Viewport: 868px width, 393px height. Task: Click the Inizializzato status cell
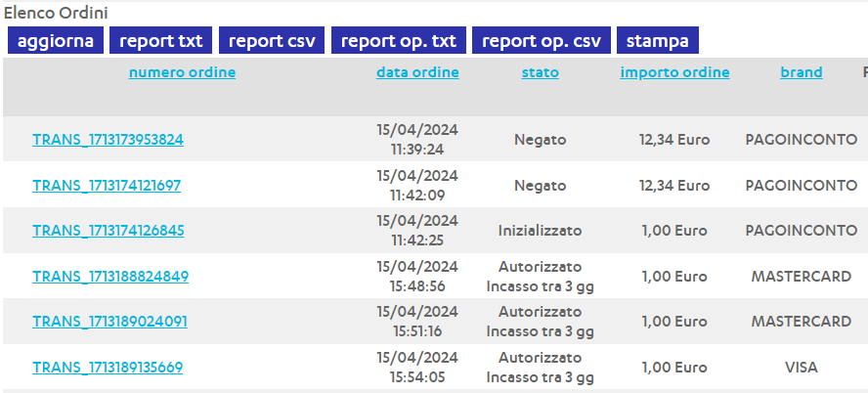click(x=540, y=231)
